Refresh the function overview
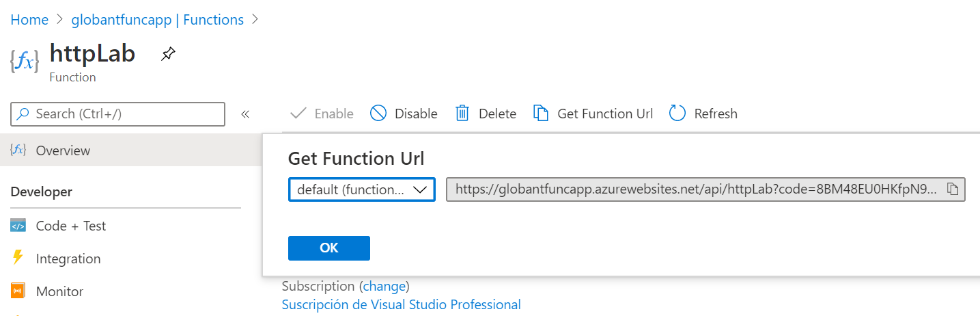 click(703, 114)
